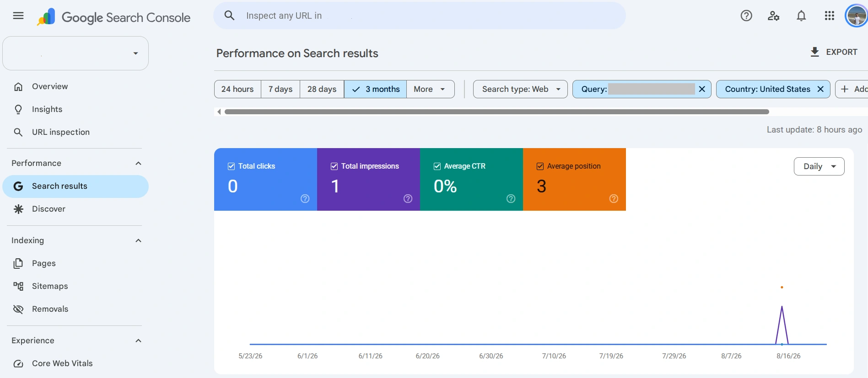Open user and settings management icon
Image resolution: width=868 pixels, height=378 pixels.
pyautogui.click(x=774, y=16)
